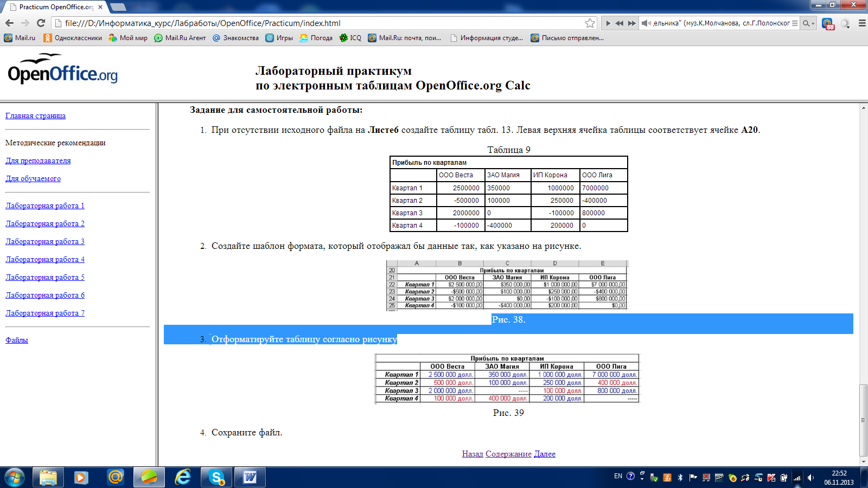Open the Файлы link in sidebar
The height and width of the screenshot is (488, 868).
[17, 340]
